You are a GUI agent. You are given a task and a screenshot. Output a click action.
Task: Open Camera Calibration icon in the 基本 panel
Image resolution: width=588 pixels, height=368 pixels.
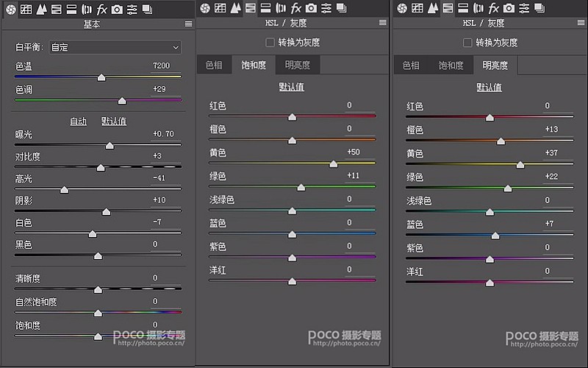point(117,9)
